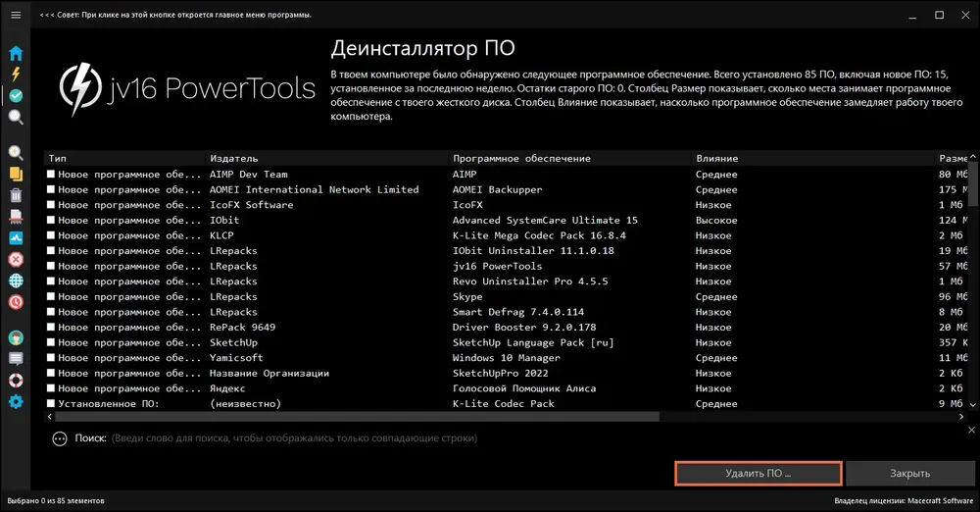Sort by Программное обеспечение column header
The width and height of the screenshot is (980, 512).
570,158
